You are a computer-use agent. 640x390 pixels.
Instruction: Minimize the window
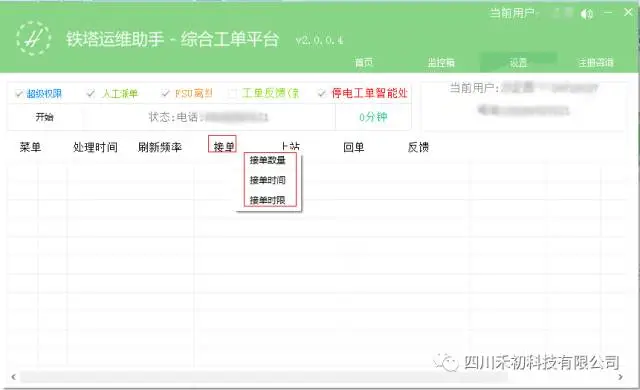608,13
